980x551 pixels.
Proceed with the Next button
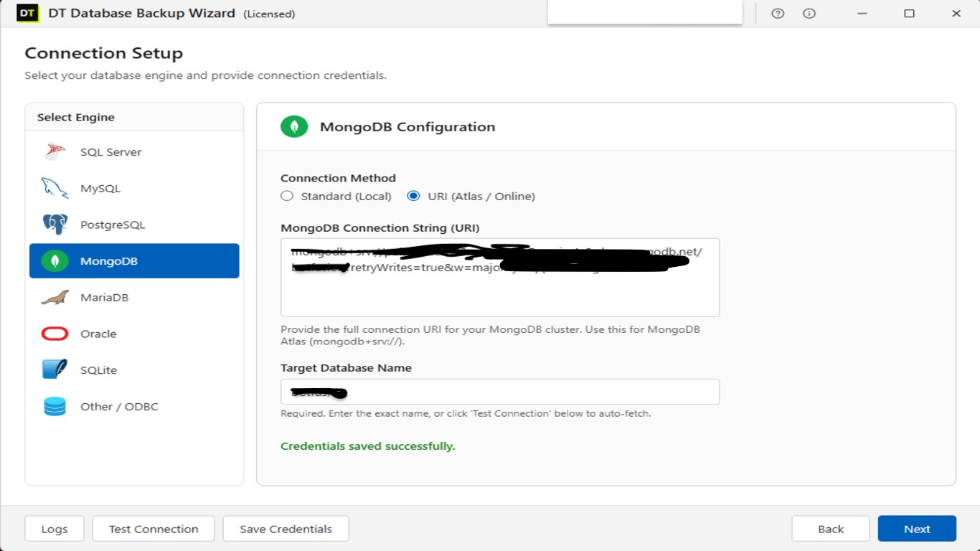[917, 529]
